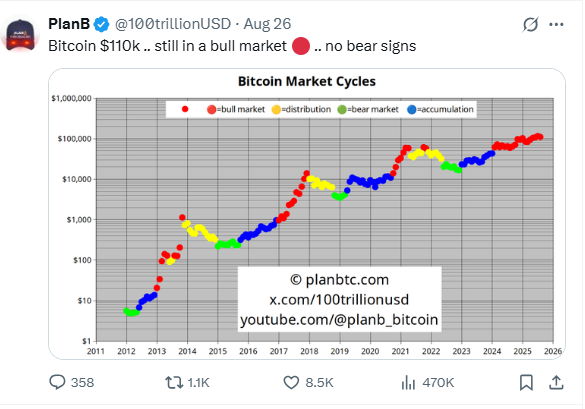Open the Bitcoin Market Cycles chart image
The height and width of the screenshot is (409, 585).
307,214
